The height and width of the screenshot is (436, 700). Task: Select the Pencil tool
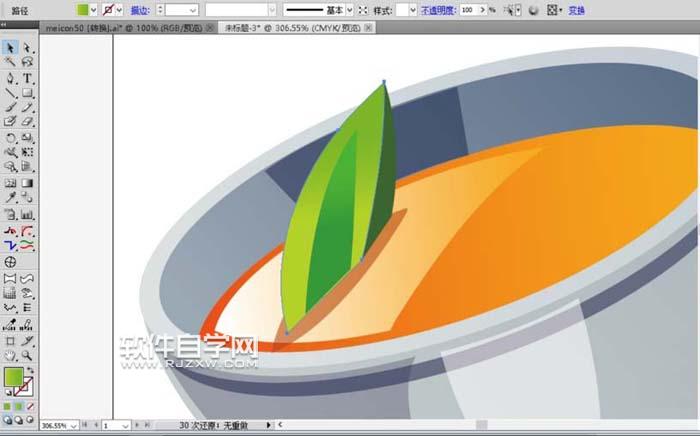point(27,107)
